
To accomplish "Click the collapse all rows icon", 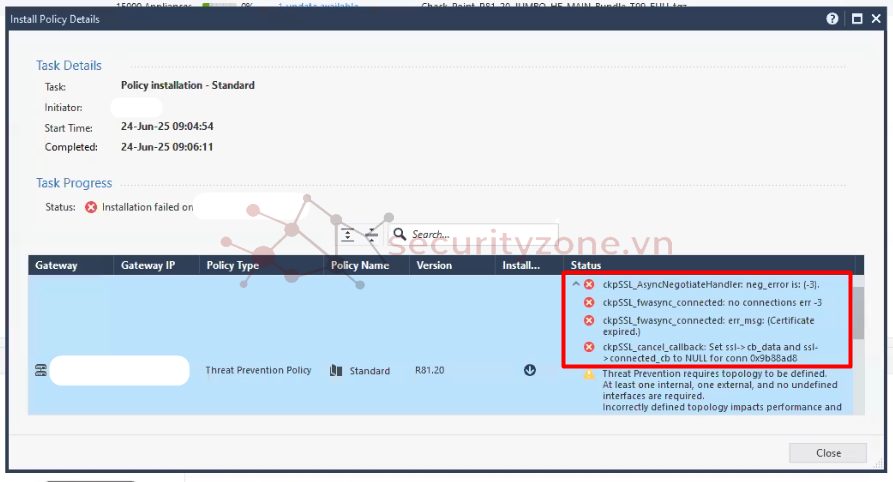I will [x=372, y=235].
